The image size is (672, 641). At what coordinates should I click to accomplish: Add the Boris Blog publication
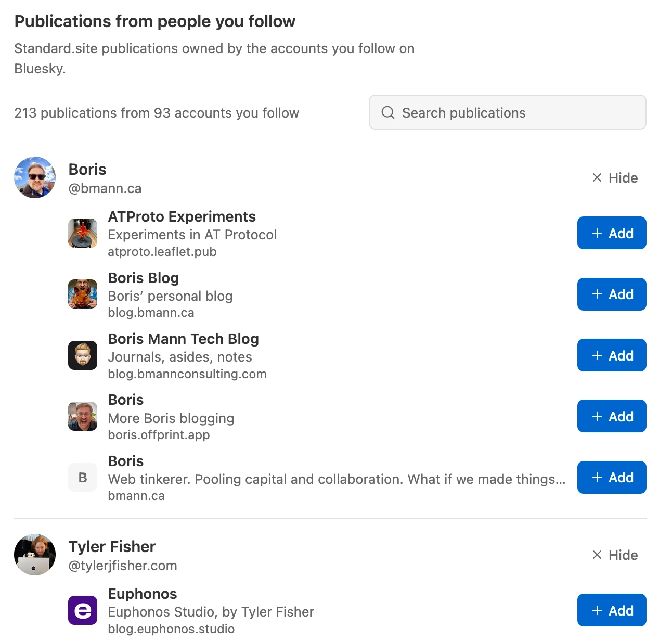click(612, 294)
